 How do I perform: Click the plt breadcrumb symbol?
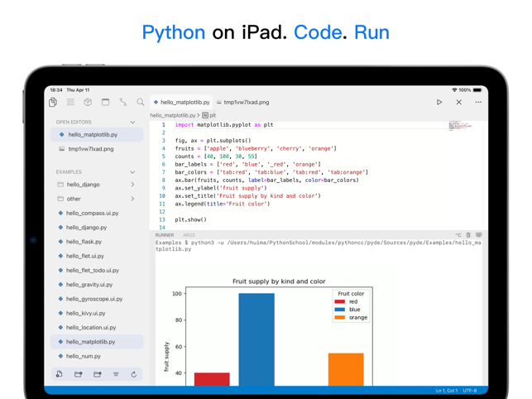pos(209,115)
